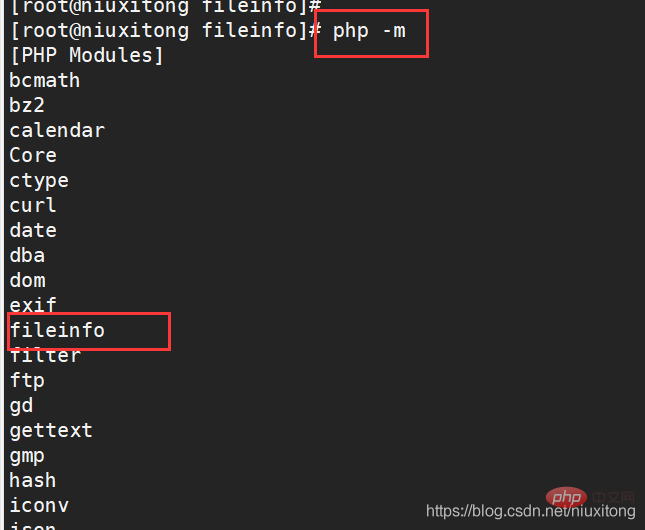Select the gmp module line
Viewport: 645px width, 530px height.
pyautogui.click(x=27, y=457)
